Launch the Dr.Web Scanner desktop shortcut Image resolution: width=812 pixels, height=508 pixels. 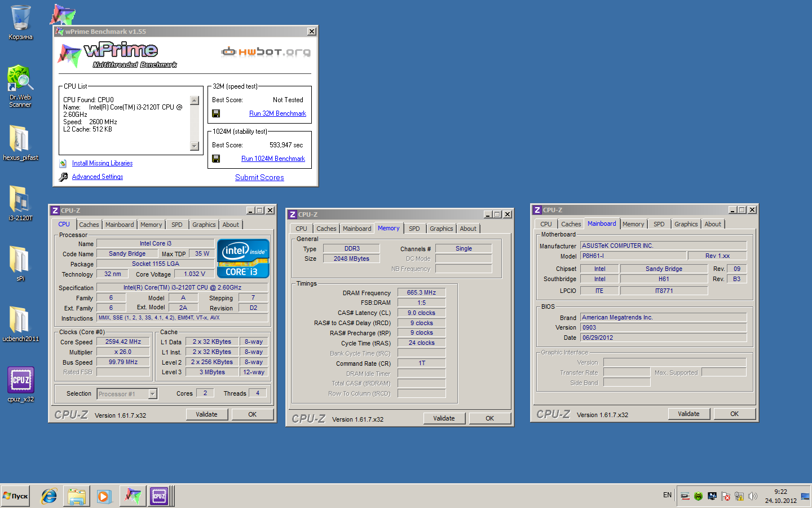point(20,86)
